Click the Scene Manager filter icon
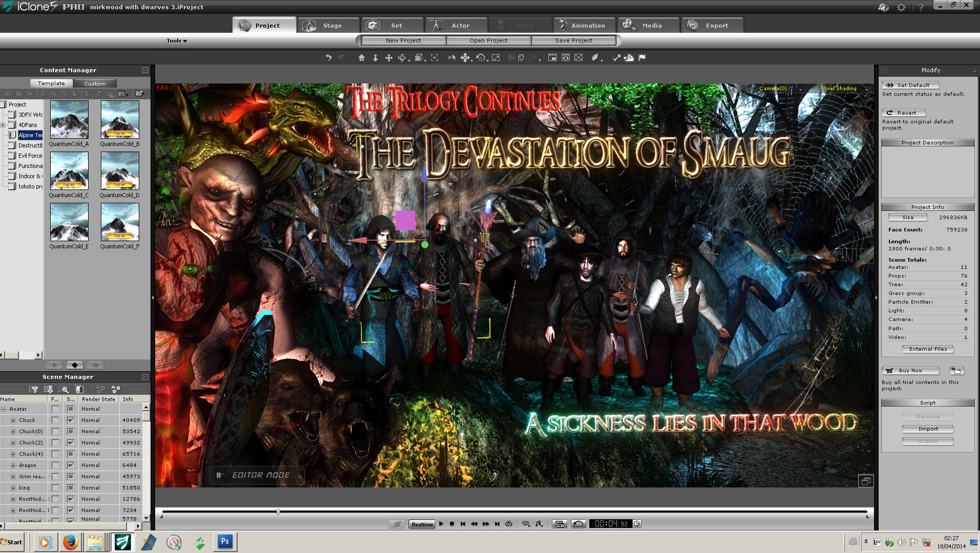980x553 pixels. pyautogui.click(x=34, y=389)
